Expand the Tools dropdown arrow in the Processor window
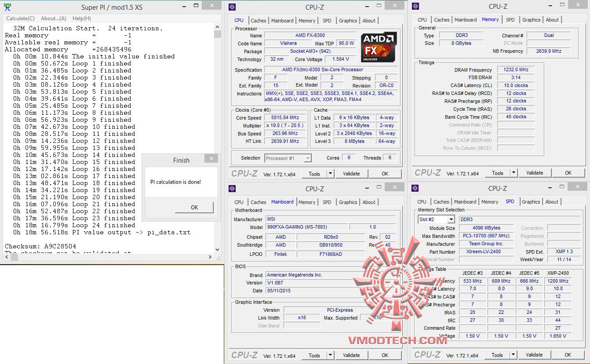This screenshot has height=364, width=590. click(331, 174)
